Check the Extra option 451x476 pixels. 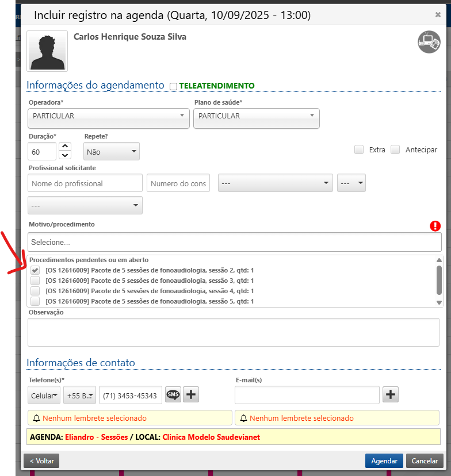pos(359,149)
